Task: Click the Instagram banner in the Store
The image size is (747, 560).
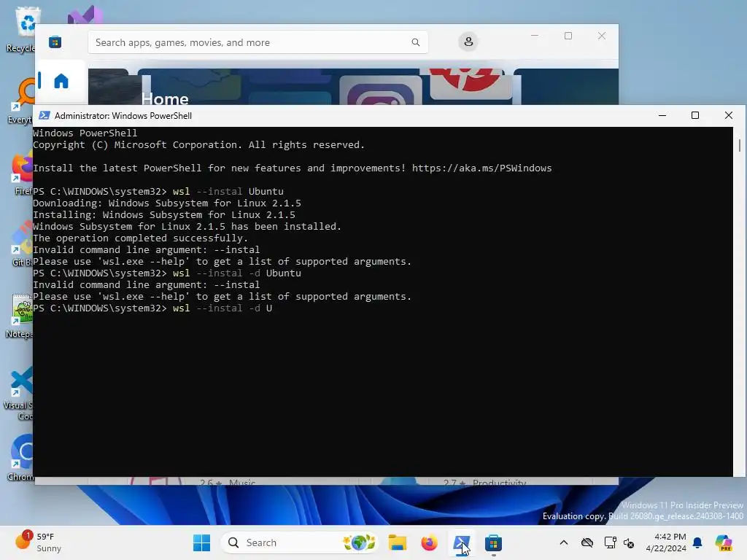Action: [x=380, y=90]
